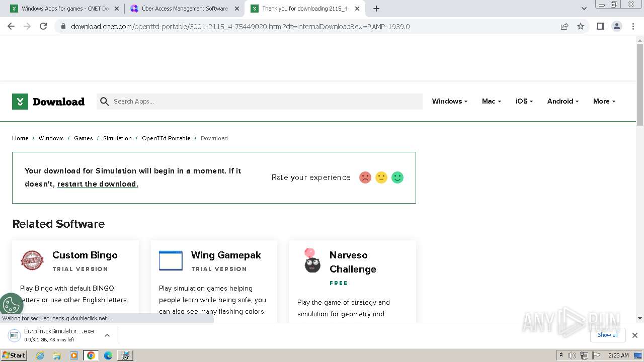
Task: Go to Simulation breadcrumb link
Action: tap(117, 138)
